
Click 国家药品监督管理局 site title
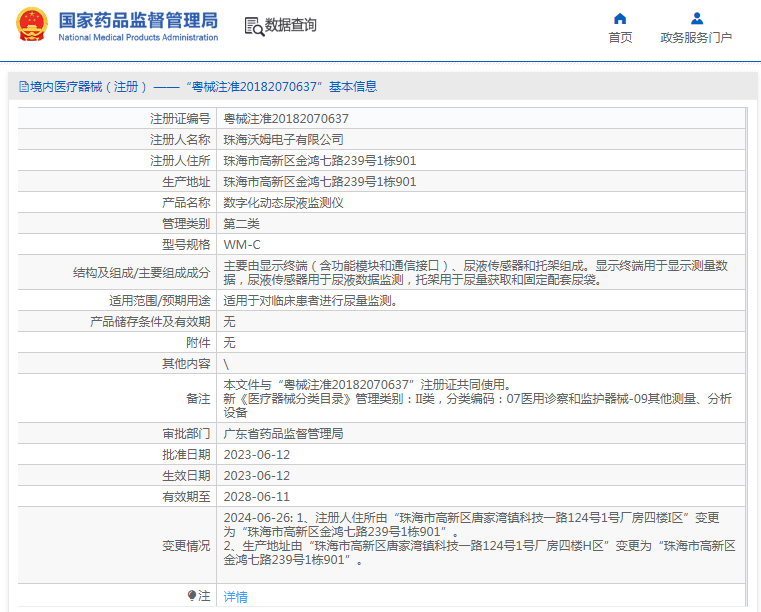pyautogui.click(x=138, y=20)
